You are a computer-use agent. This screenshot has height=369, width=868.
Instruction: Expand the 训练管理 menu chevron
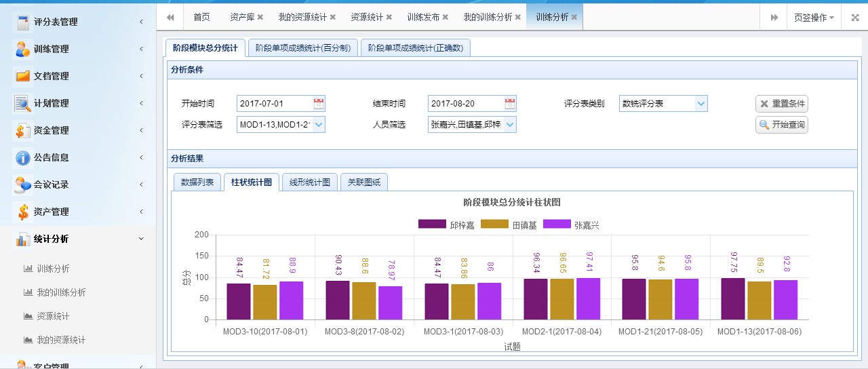[x=141, y=49]
